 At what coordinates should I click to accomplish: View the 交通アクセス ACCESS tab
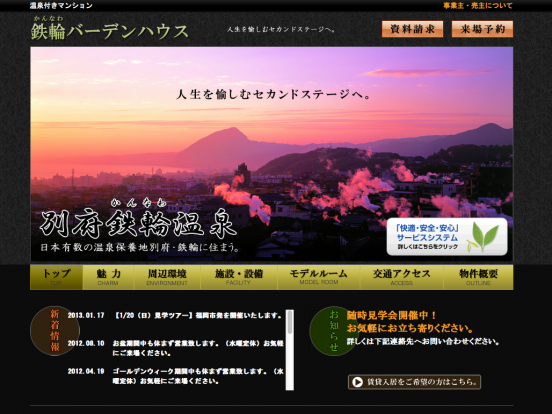tap(401, 277)
